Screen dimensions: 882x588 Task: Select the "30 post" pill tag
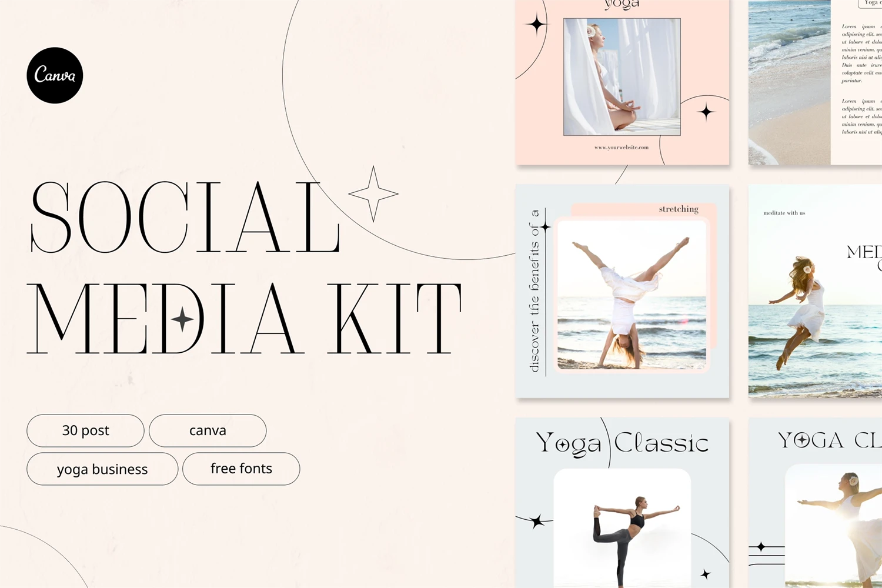[x=85, y=430]
